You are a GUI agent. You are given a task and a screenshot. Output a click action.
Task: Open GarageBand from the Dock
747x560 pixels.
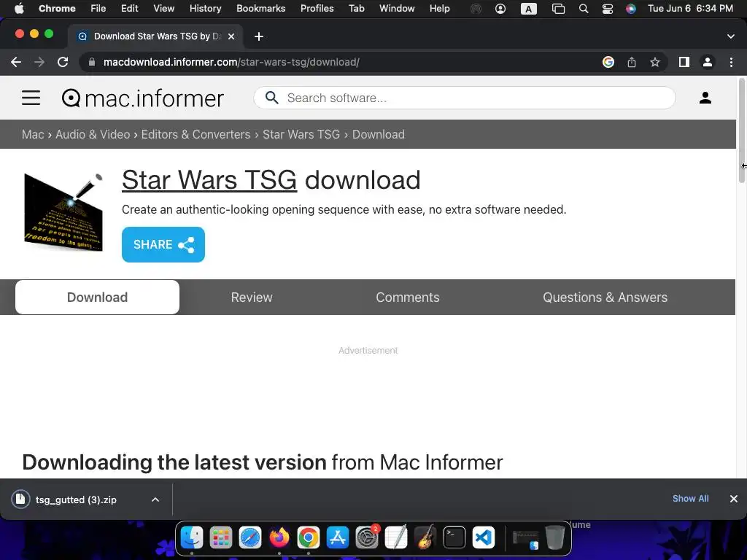pyautogui.click(x=425, y=537)
